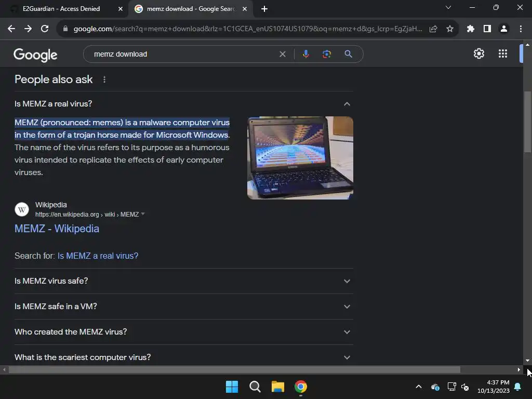Screen dimensions: 532x399
Task: Submit search with the magnifier icon
Action: point(348,54)
